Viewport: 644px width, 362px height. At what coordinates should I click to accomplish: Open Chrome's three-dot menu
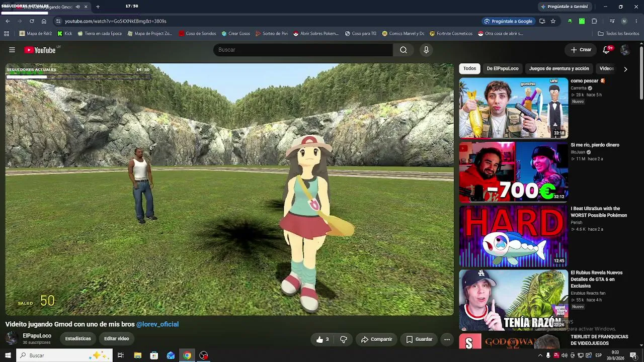[636, 21]
